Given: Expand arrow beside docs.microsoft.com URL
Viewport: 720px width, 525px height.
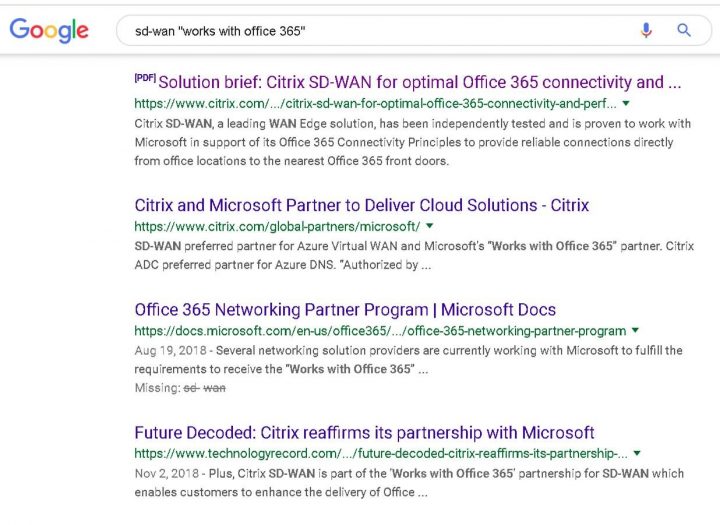Looking at the screenshot, I should pyautogui.click(x=636, y=330).
